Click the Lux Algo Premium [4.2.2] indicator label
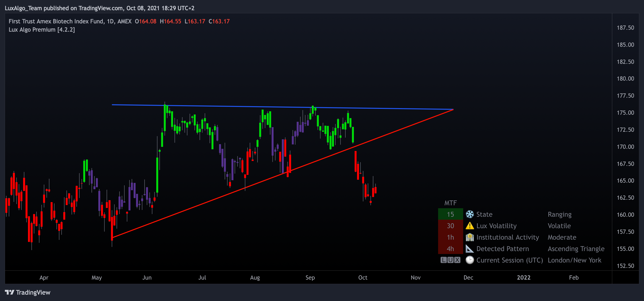 click(x=42, y=29)
